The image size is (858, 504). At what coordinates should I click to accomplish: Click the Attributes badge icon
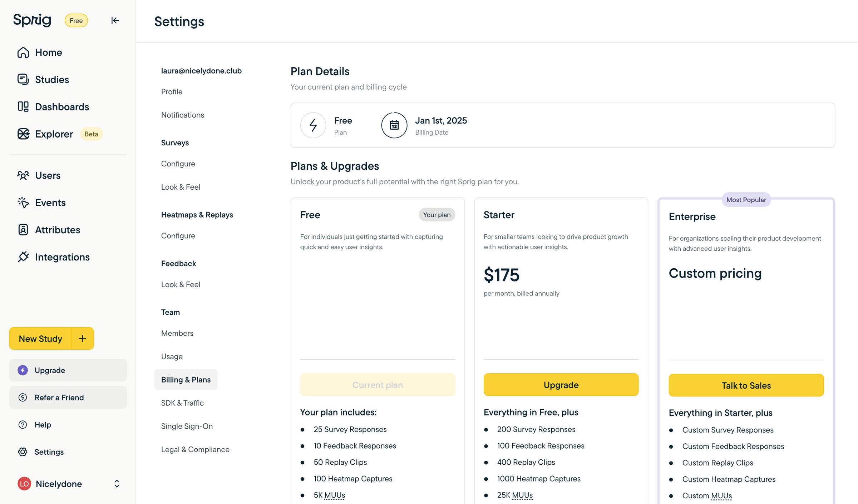click(23, 230)
